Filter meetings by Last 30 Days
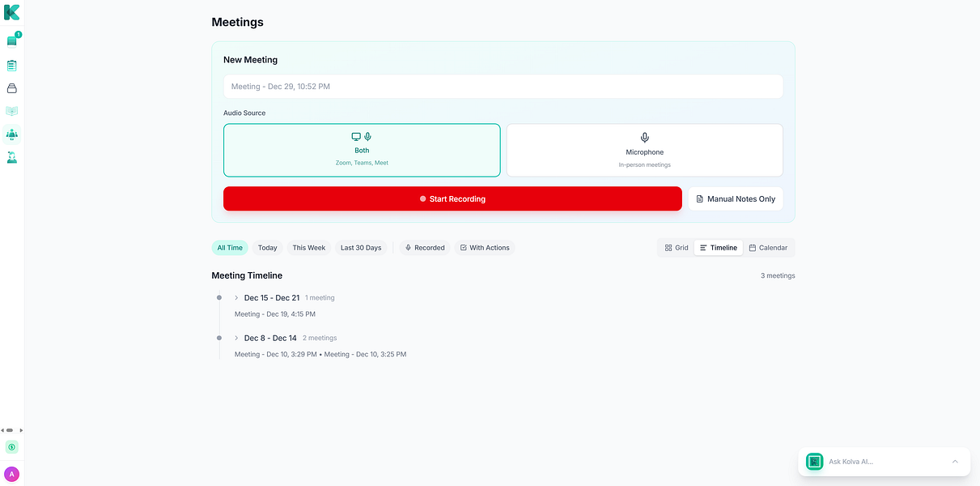The height and width of the screenshot is (486, 980). (x=361, y=248)
